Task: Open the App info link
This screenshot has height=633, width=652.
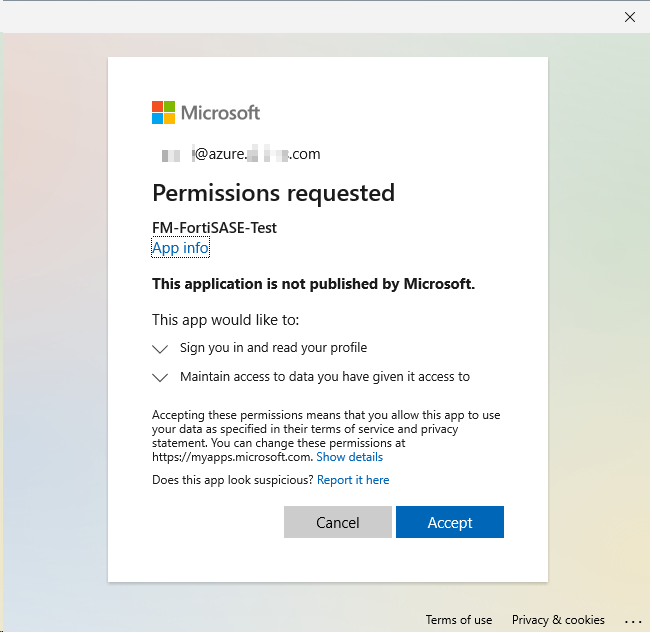Action: (180, 248)
